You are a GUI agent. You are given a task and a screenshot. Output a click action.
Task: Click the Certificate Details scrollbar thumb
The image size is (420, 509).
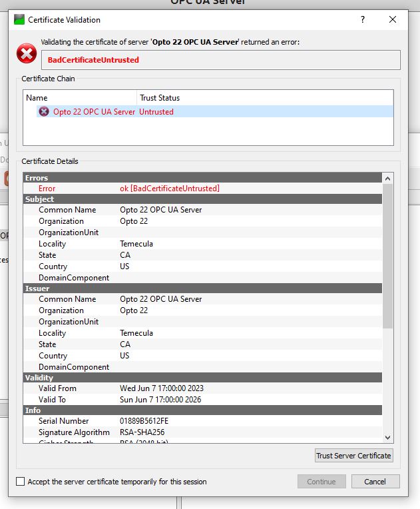coord(387,256)
